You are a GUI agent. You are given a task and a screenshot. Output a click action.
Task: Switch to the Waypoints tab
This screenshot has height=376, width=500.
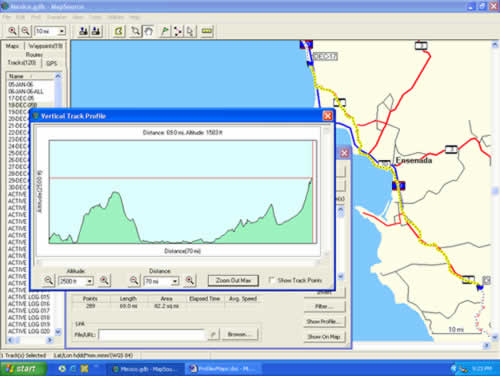pyautogui.click(x=45, y=46)
